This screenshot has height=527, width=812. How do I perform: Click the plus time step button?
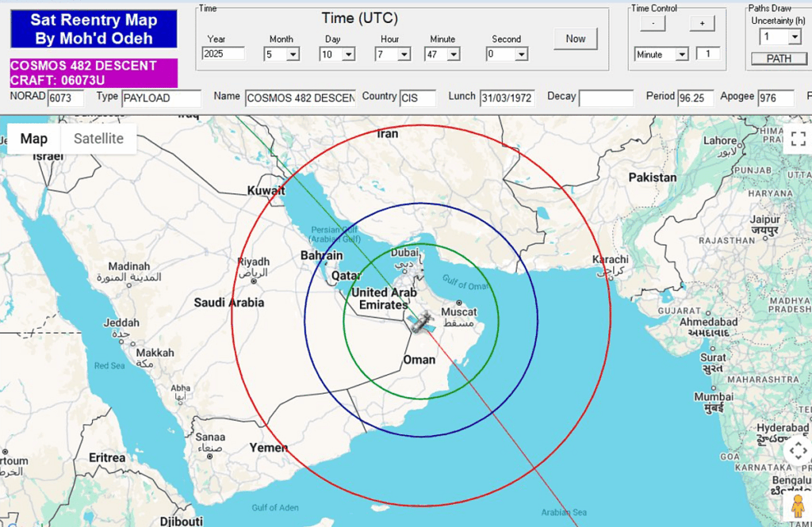point(701,23)
